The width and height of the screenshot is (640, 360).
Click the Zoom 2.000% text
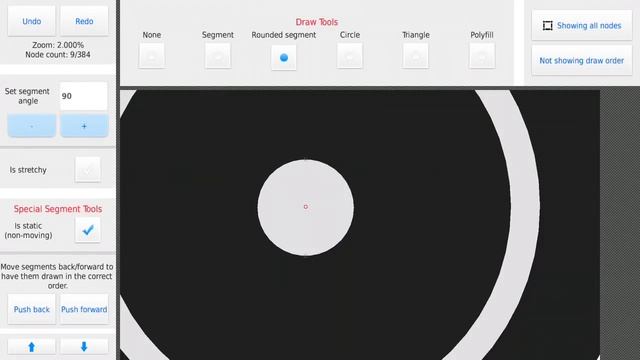58,45
